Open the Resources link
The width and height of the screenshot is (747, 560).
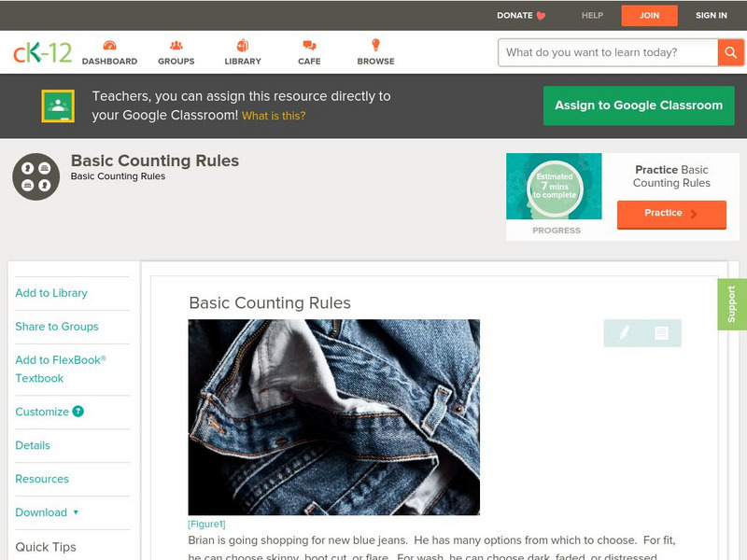pos(42,479)
